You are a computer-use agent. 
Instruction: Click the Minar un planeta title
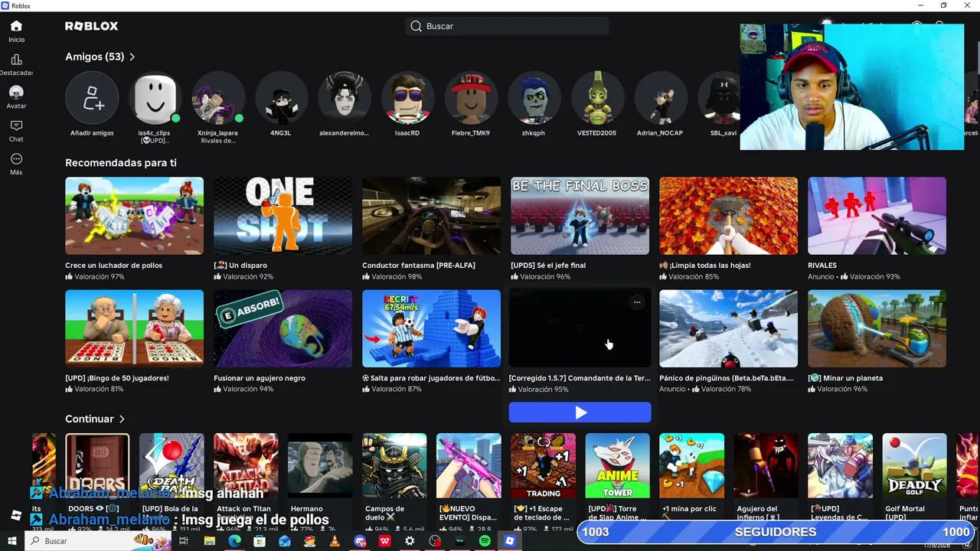pyautogui.click(x=845, y=378)
